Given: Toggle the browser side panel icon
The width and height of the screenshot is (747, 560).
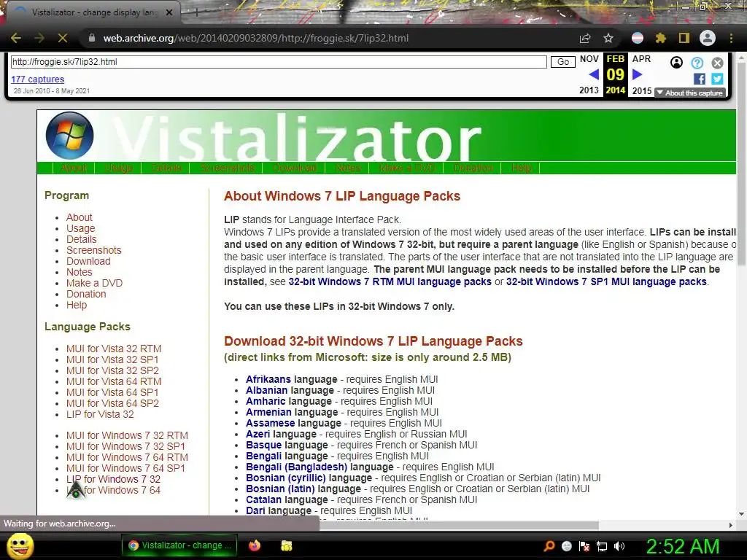Looking at the screenshot, I should pyautogui.click(x=684, y=38).
